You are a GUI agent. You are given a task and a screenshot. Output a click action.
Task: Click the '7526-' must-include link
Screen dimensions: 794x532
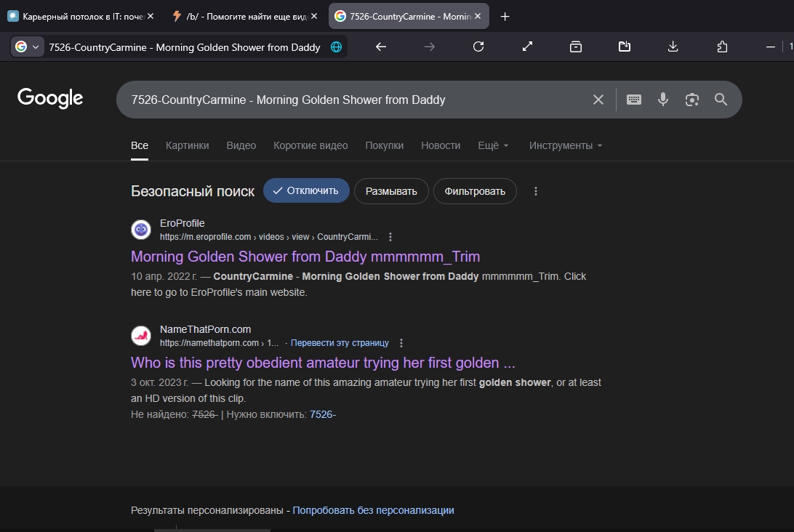323,414
